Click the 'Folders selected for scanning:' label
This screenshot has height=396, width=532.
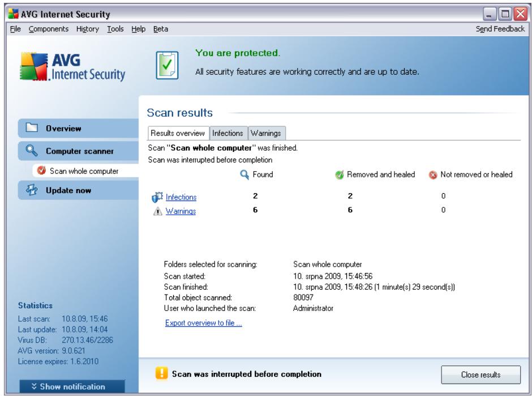pos(211,264)
